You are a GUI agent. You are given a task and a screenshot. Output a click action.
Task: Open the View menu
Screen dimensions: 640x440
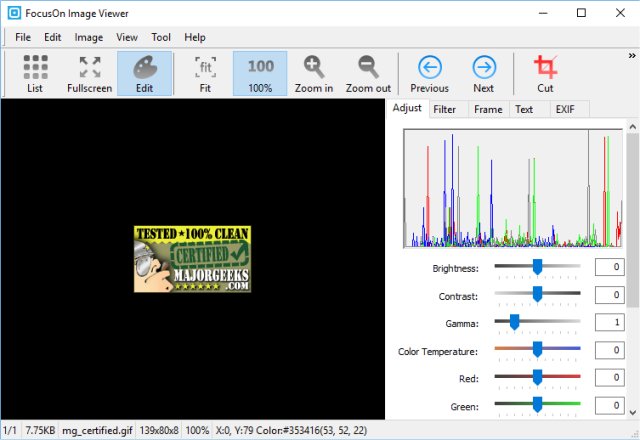(127, 38)
